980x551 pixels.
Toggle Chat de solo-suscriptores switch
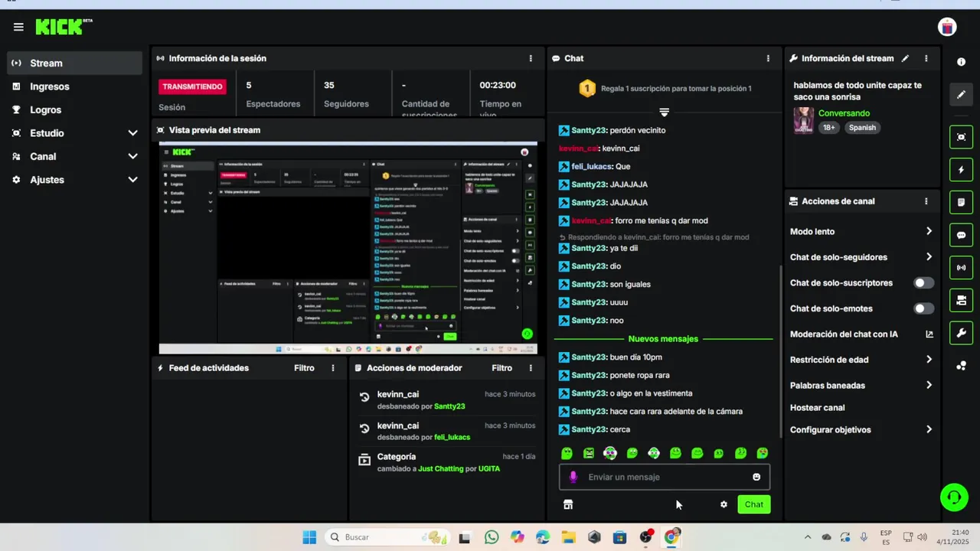(923, 283)
